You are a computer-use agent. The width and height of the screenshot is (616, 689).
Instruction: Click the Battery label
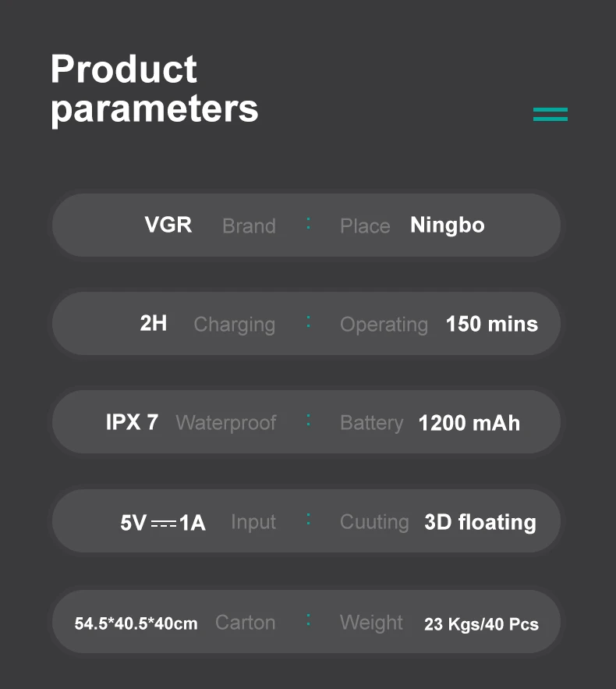(x=371, y=423)
